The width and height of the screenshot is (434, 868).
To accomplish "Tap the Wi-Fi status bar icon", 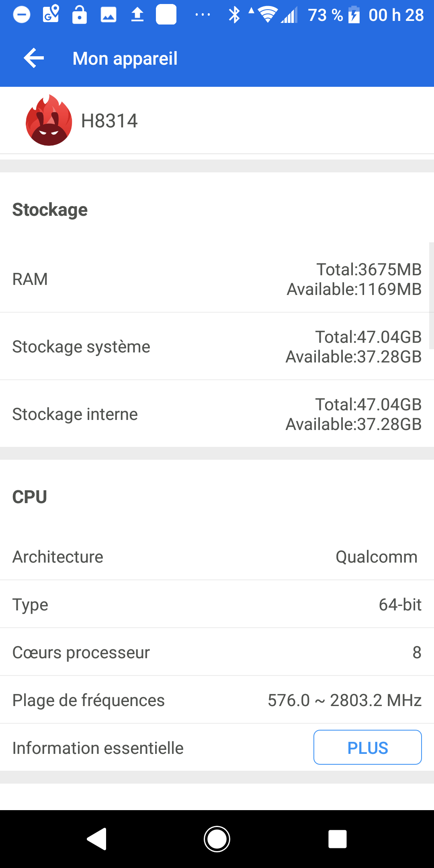I will coord(267,15).
